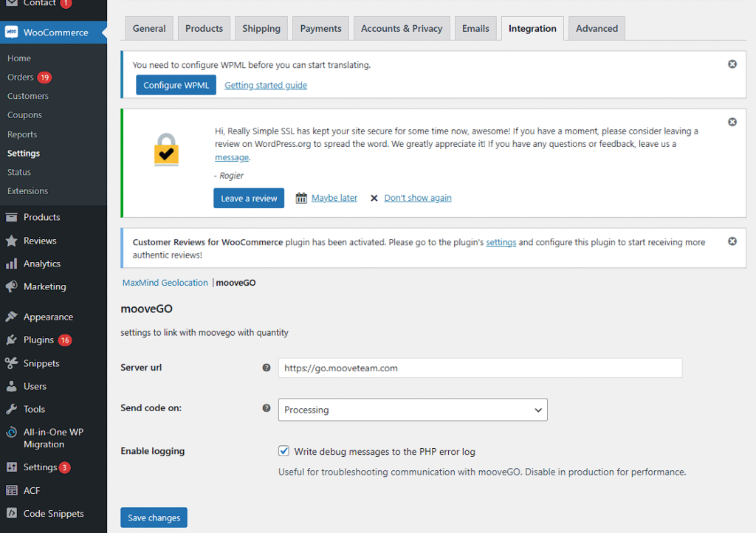Open the Orders submenu item
This screenshot has width=756, height=533.
pyautogui.click(x=20, y=77)
